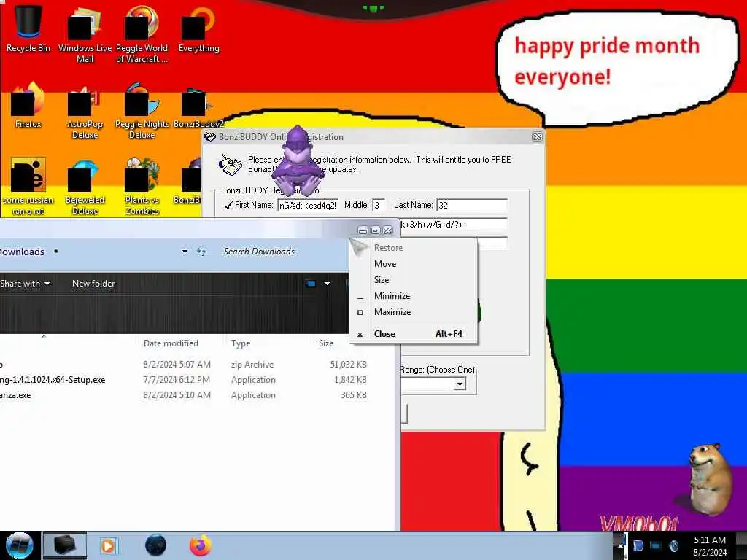Click the 51,032 KB size cell

[x=348, y=365]
